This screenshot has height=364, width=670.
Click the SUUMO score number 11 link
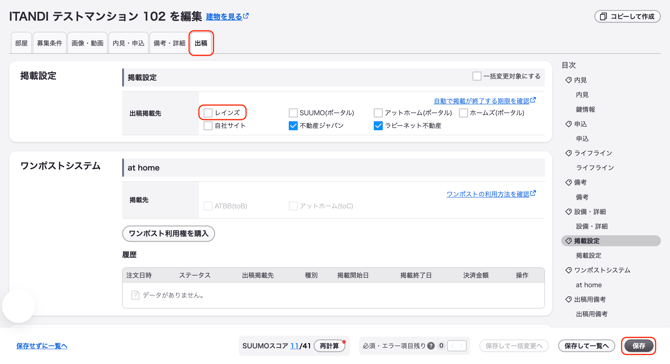pos(294,346)
